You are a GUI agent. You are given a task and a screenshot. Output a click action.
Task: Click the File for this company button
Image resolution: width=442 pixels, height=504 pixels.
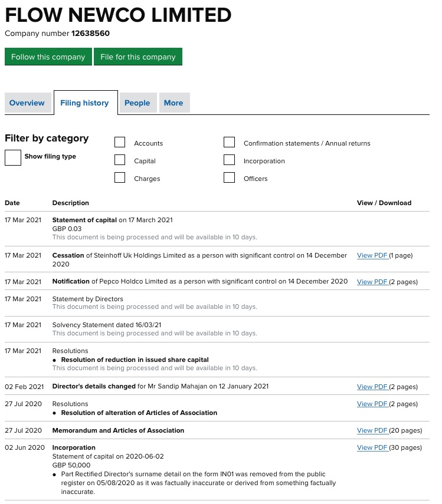pos(137,57)
